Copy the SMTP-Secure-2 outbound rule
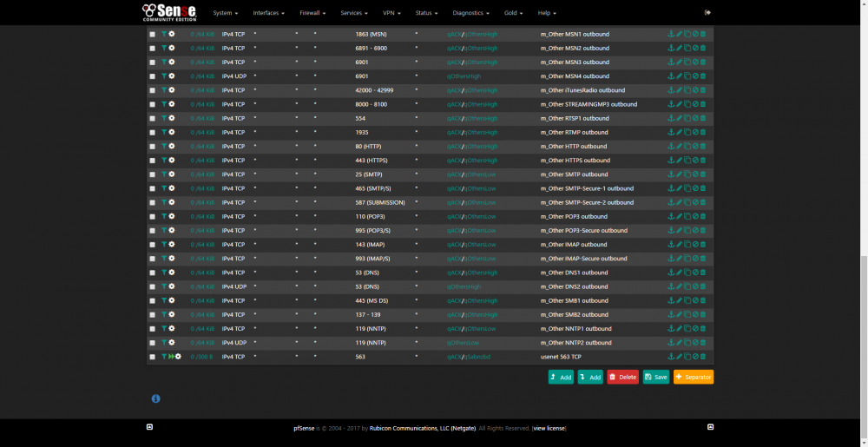868x447 pixels. pyautogui.click(x=687, y=202)
